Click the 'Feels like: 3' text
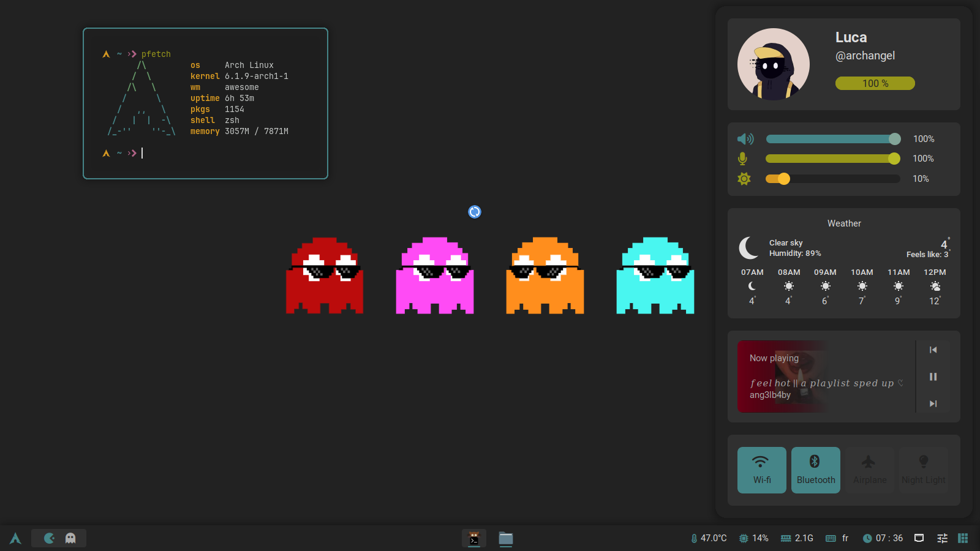Viewport: 980px width, 551px height. click(x=927, y=255)
